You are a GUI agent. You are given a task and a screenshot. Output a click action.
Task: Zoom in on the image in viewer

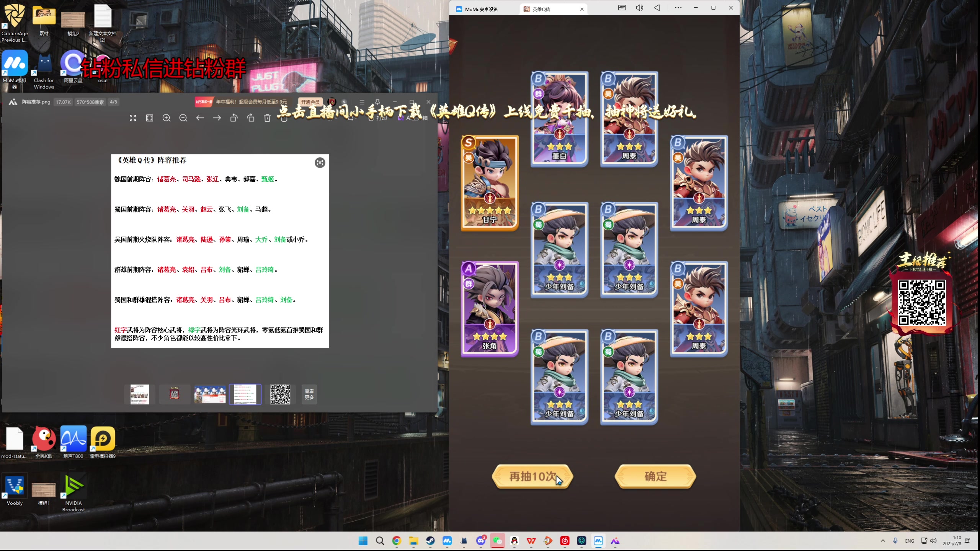point(167,118)
